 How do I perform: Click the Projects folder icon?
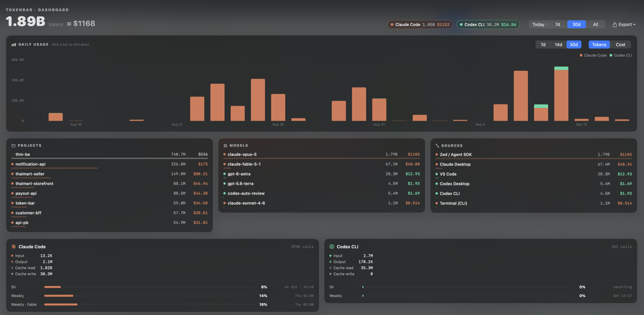14,146
